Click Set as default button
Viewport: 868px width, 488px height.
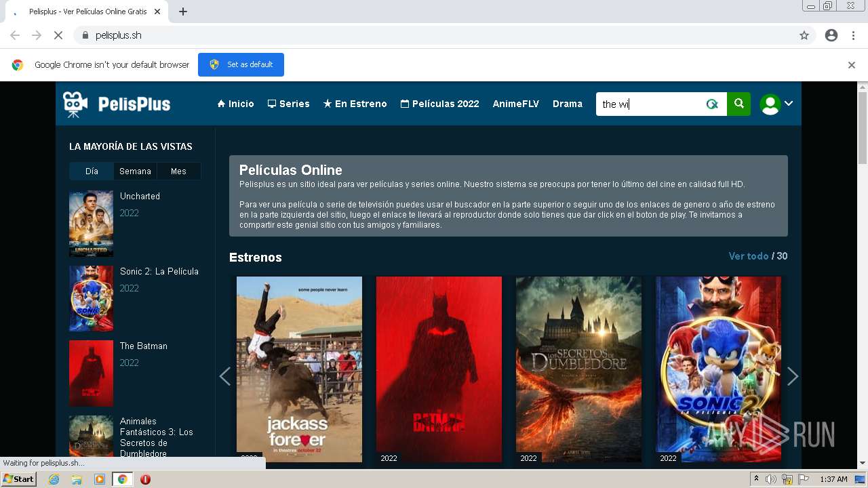[x=241, y=64]
